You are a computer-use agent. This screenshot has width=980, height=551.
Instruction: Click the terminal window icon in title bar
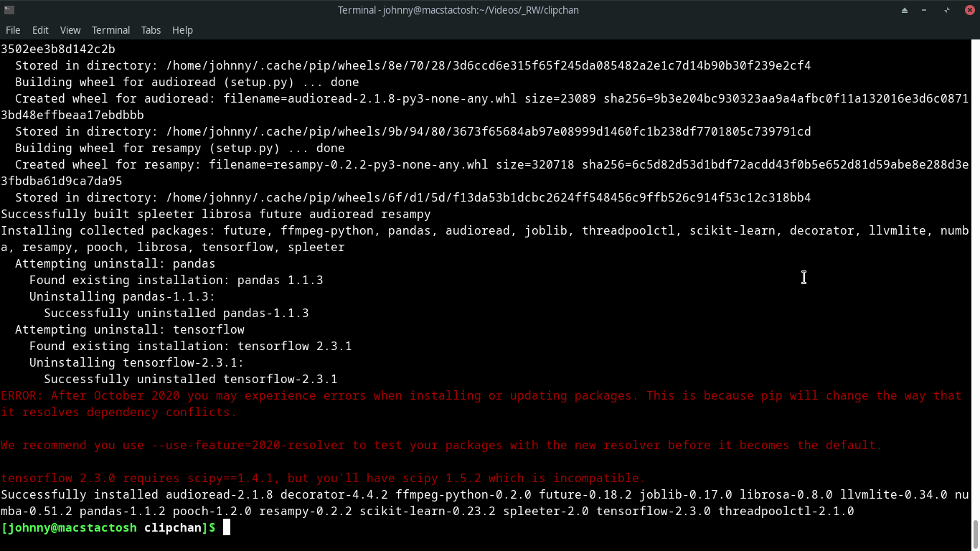[x=9, y=10]
